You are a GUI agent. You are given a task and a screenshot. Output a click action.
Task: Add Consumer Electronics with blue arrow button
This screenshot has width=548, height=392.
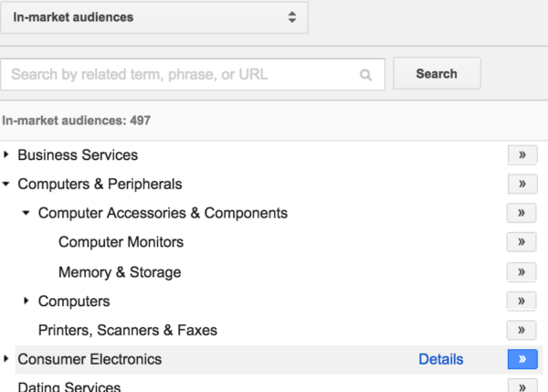(522, 359)
